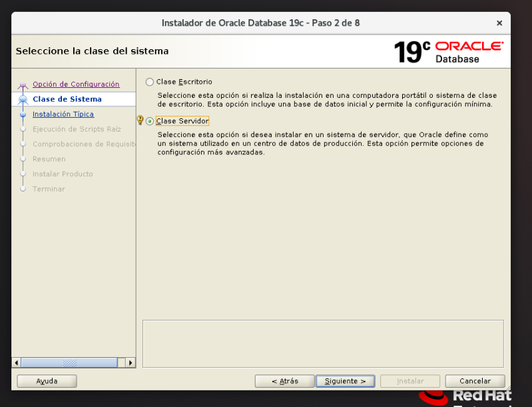The image size is (532, 407).
Task: Click the sidebar horizontal scrollbar thumb
Action: [69, 362]
